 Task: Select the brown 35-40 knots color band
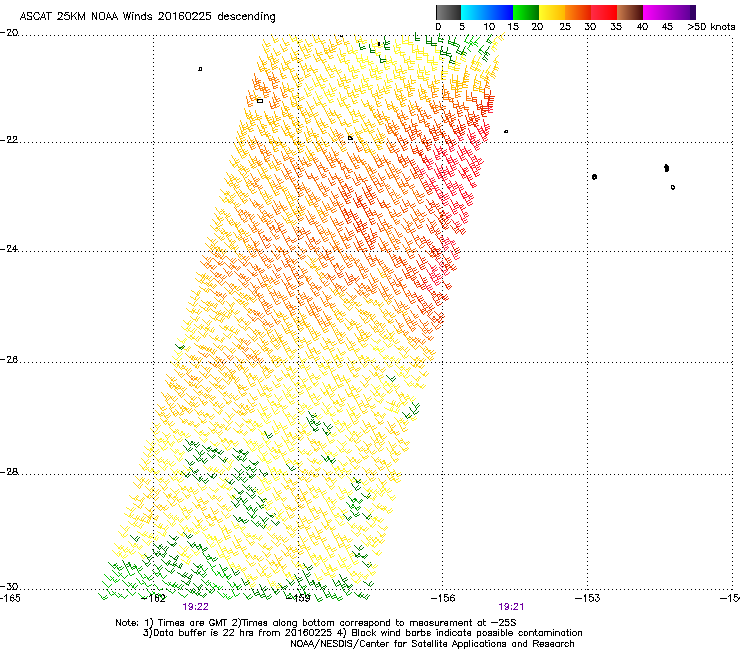[630, 12]
